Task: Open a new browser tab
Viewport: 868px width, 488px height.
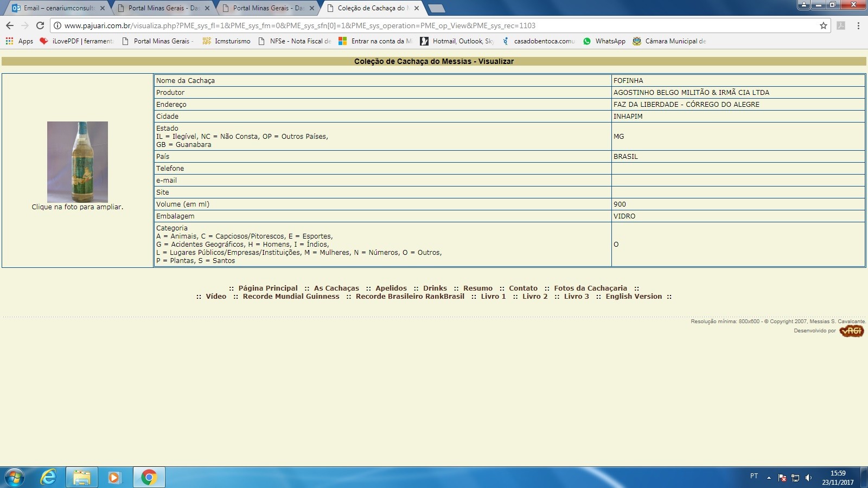Action: [x=436, y=8]
